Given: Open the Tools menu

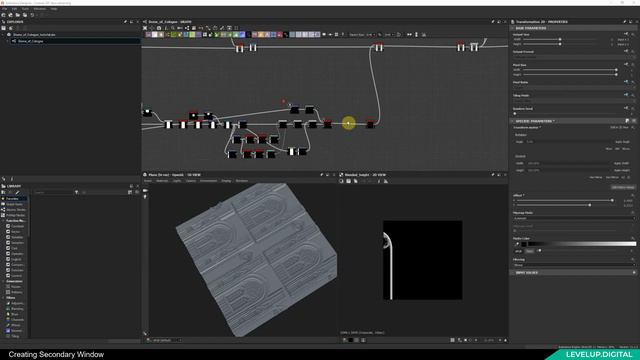Looking at the screenshot, I should [x=25, y=9].
